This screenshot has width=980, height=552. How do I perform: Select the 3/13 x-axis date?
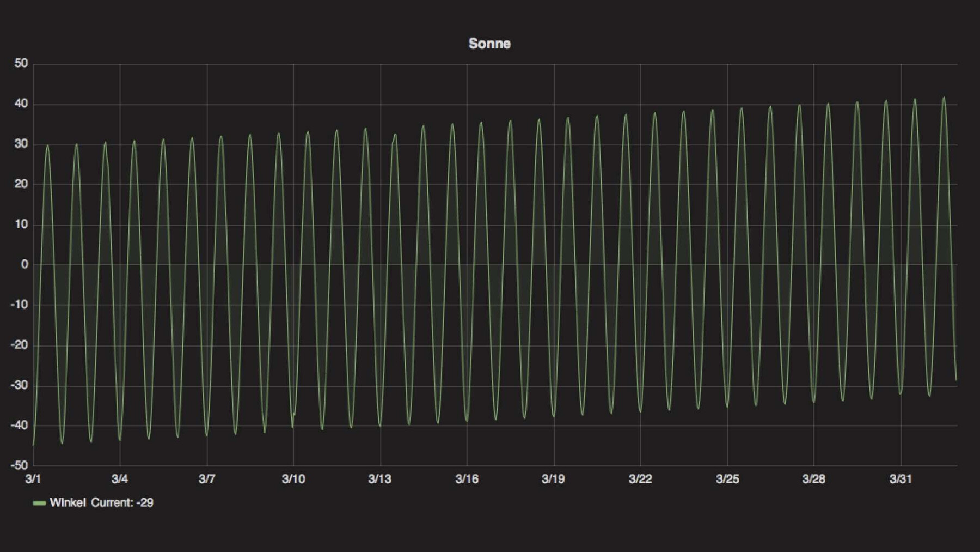[379, 479]
